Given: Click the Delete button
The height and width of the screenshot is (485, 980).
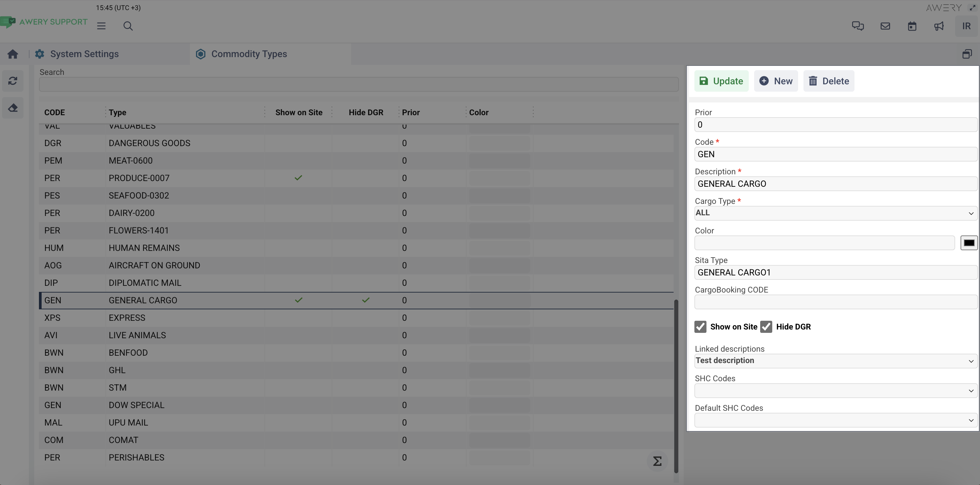Looking at the screenshot, I should 829,81.
